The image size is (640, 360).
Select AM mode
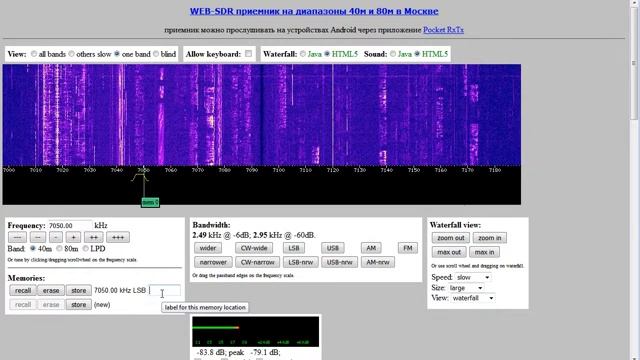[x=371, y=248]
